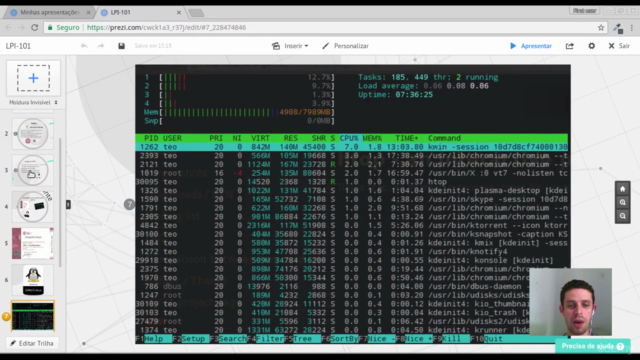
Task: Reload the Prezi page
Action: 35,27
